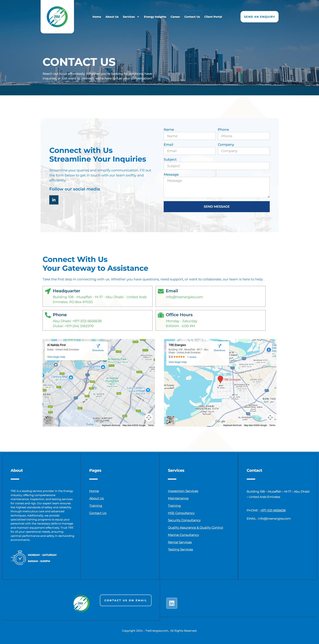Open Energy Insights in the navigation
319x644 pixels.
click(x=155, y=17)
